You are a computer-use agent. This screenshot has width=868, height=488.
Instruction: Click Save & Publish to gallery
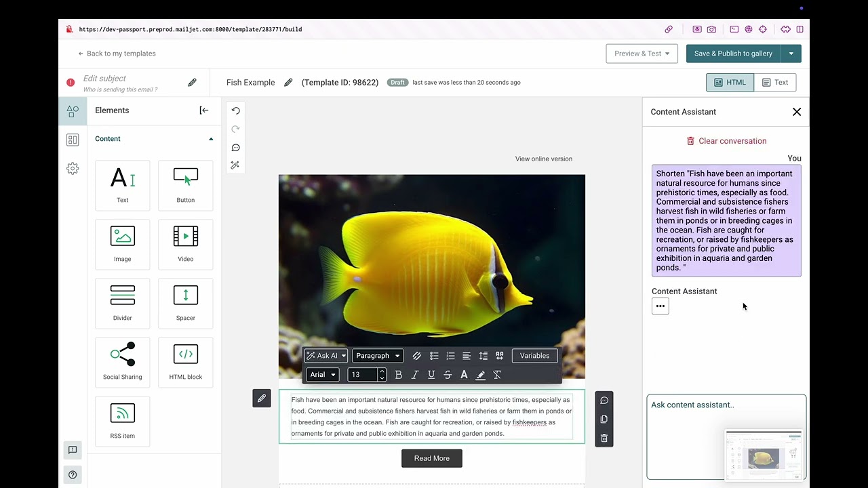[x=733, y=54]
